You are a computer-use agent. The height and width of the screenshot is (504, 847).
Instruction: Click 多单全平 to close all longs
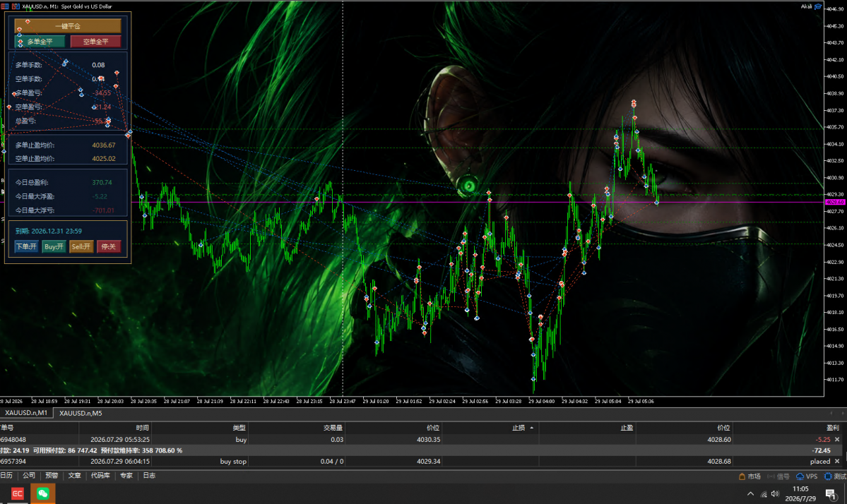pyautogui.click(x=40, y=42)
